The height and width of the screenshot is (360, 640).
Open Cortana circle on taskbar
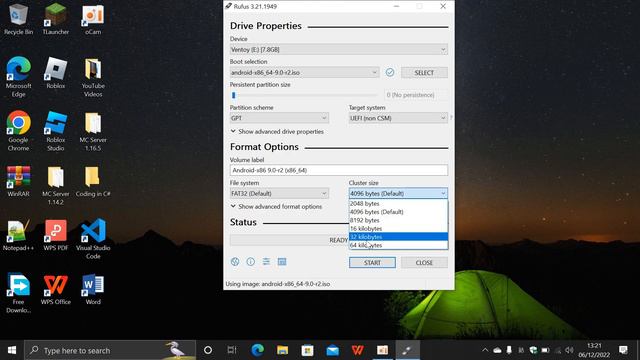[208, 350]
